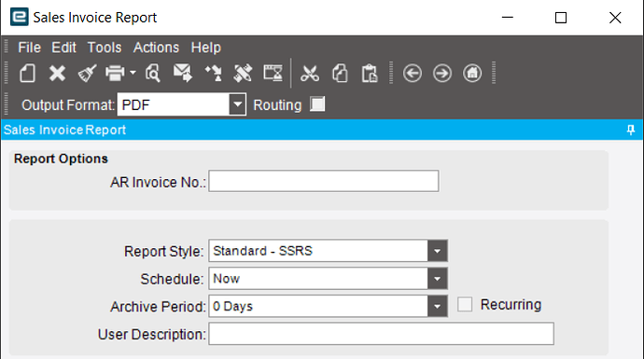Click the Generate Only arrow icon
644x359 pixels.
(213, 74)
